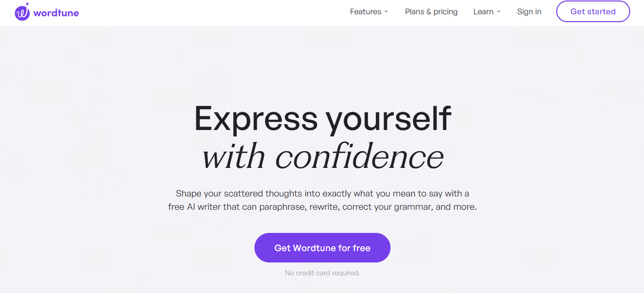Open the Features menu
Viewport: 644px width, 293px height.
click(x=365, y=11)
